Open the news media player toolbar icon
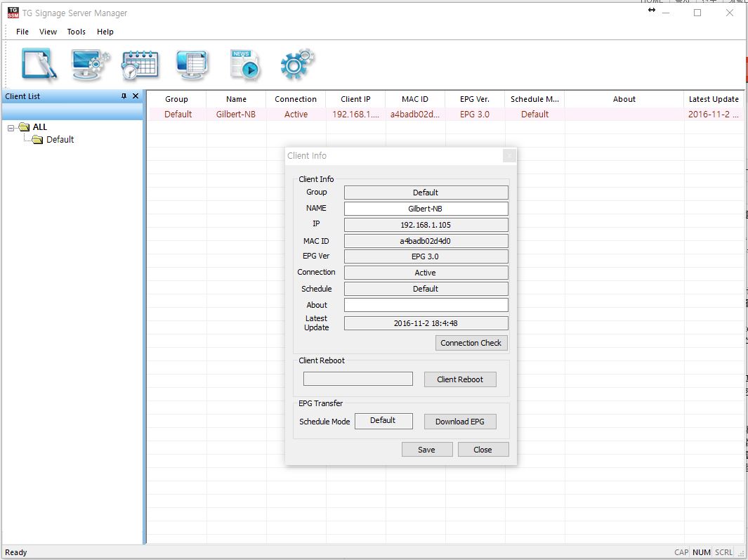This screenshot has width=748, height=560. tap(245, 65)
